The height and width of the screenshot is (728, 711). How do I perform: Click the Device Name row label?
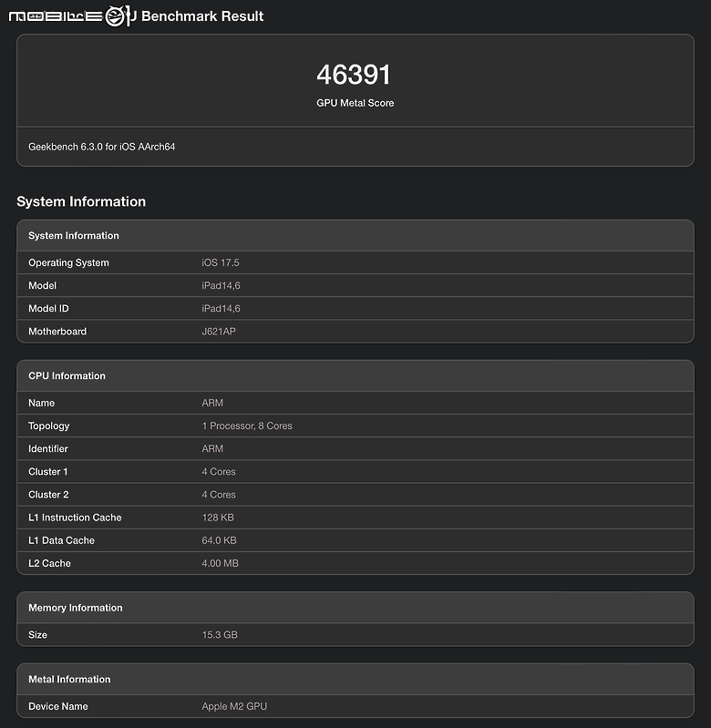click(58, 706)
